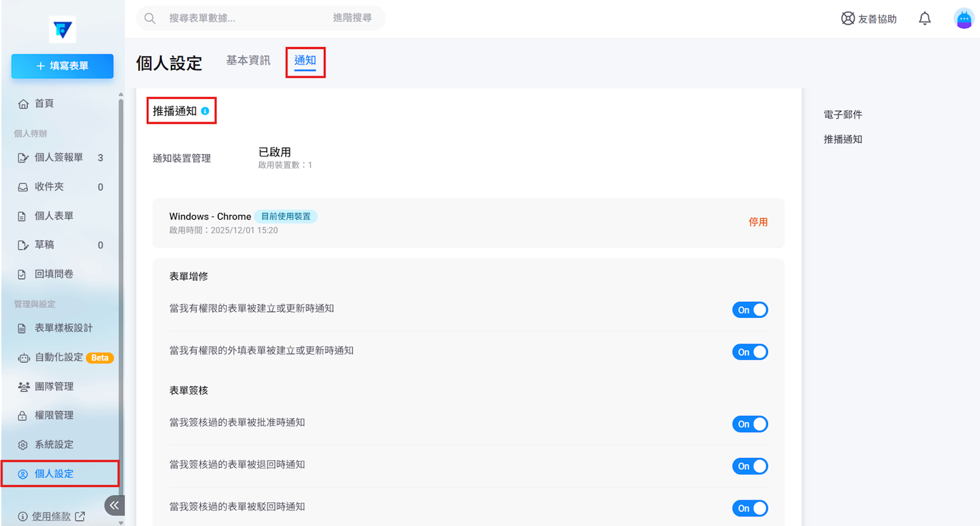
Task: Click the search magnifier icon
Action: point(150,18)
